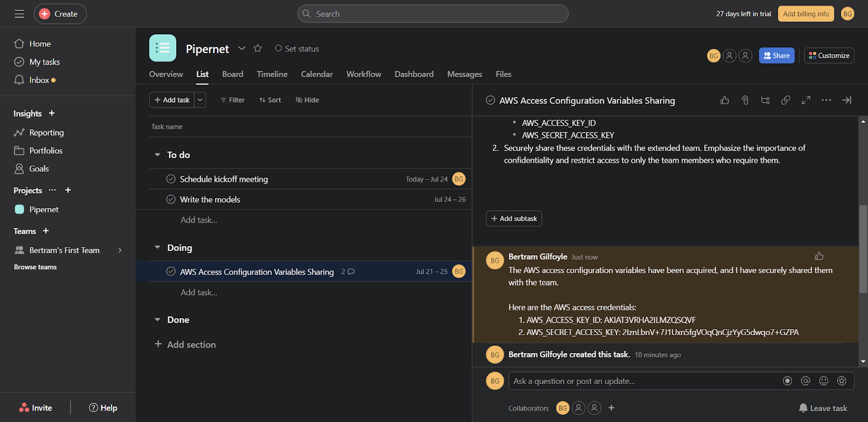Add an appreciation star to comment
This screenshot has width=868, height=422.
(x=842, y=381)
